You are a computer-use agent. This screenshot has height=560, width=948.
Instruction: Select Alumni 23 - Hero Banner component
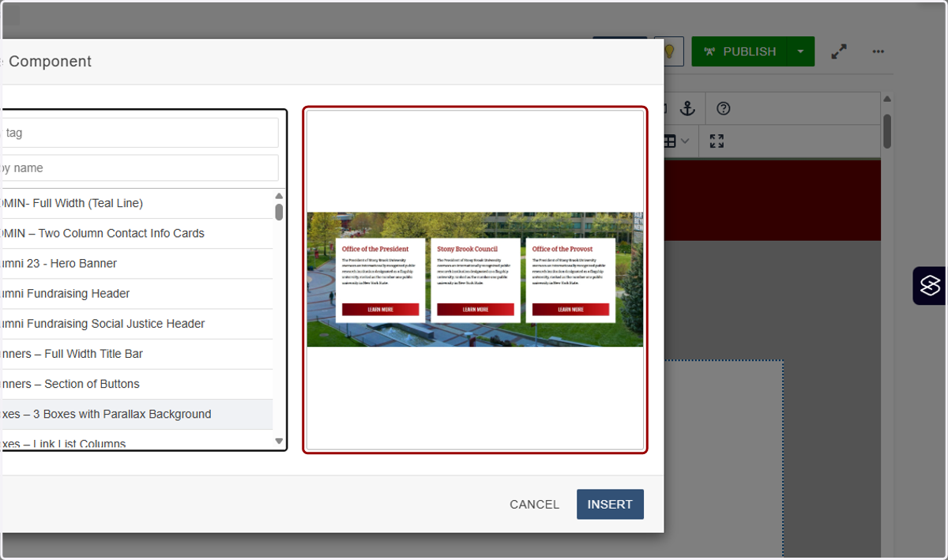136,263
